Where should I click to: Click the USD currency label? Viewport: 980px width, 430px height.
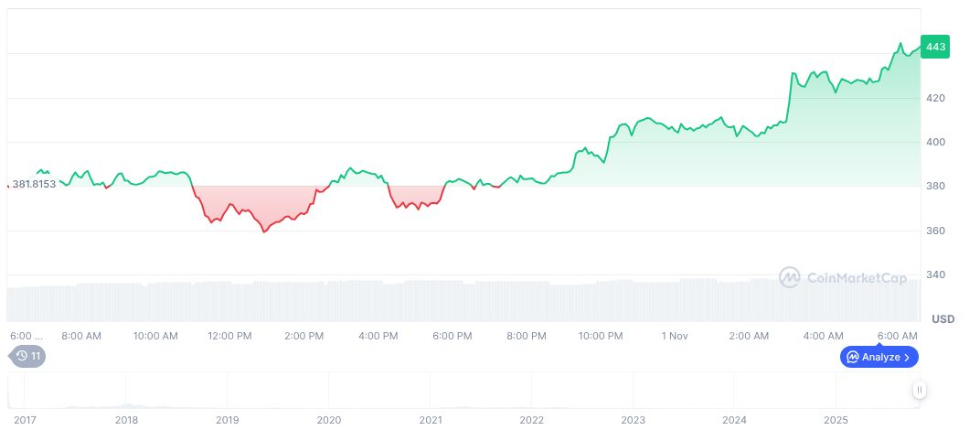coord(943,319)
